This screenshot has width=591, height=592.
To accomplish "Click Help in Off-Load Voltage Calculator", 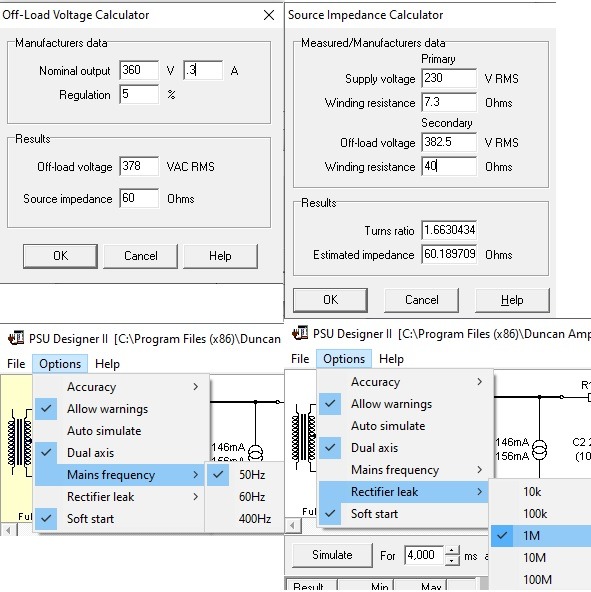I will click(221, 256).
